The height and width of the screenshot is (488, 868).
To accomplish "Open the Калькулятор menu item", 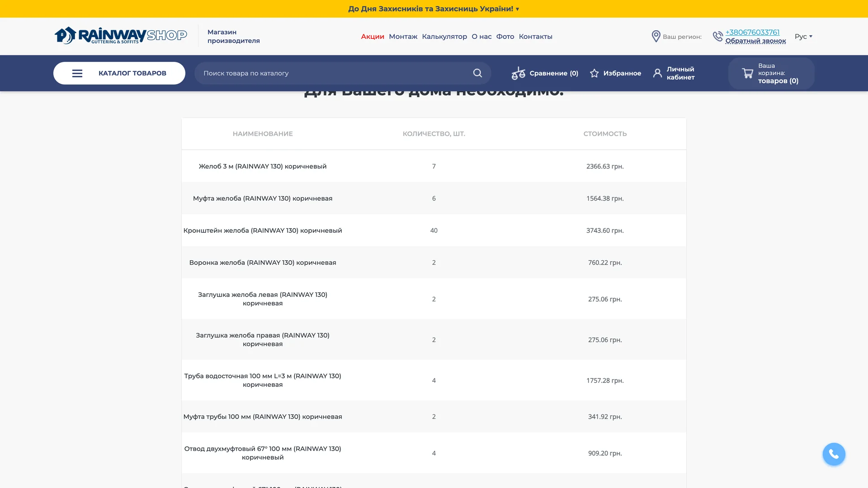I will 444,37.
